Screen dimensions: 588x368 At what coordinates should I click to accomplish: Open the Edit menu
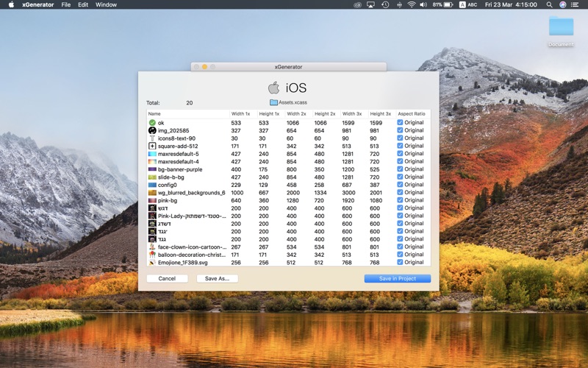(x=83, y=4)
